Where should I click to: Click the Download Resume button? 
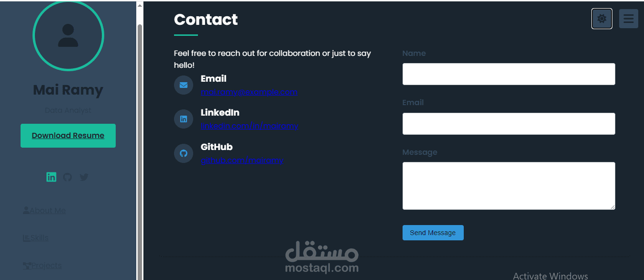(68, 136)
